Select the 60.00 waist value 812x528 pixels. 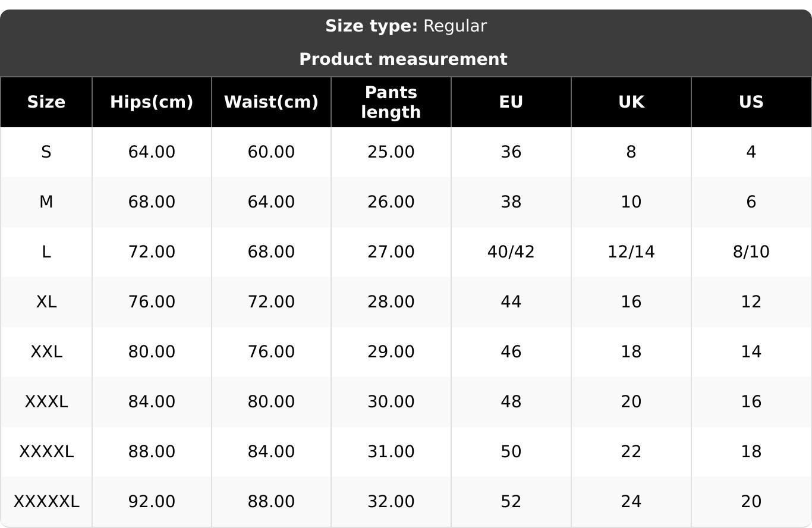click(x=271, y=152)
